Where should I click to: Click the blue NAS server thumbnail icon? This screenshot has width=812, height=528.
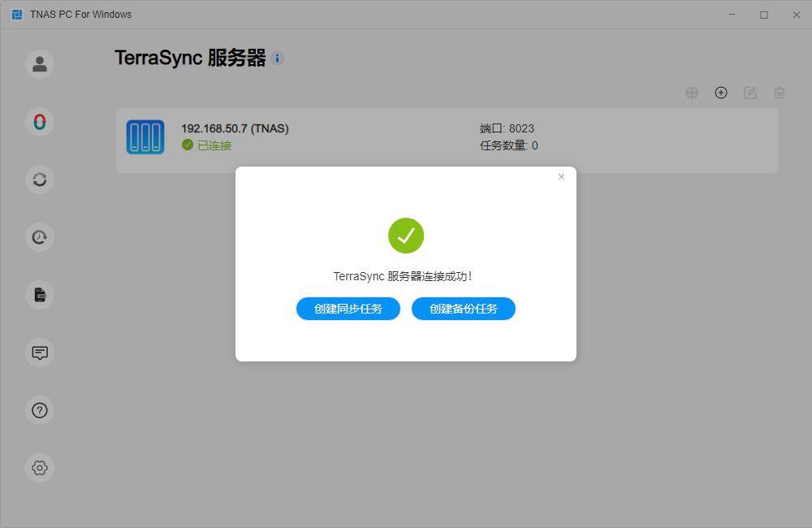[145, 137]
